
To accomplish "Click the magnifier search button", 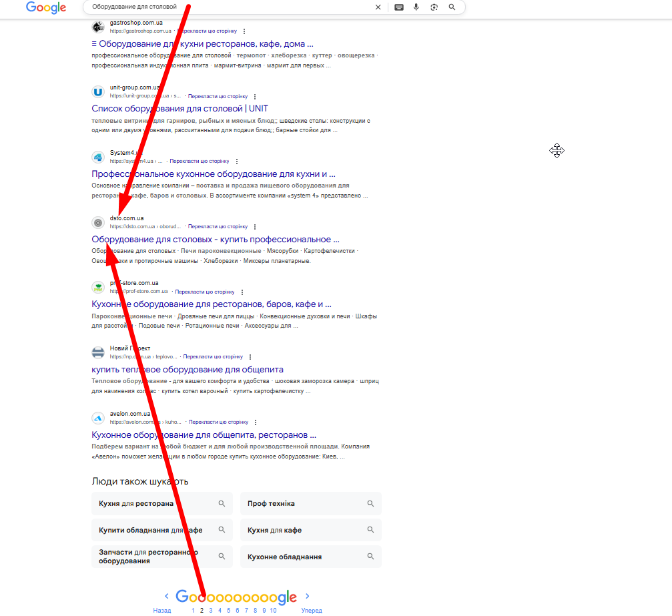I will (452, 7).
